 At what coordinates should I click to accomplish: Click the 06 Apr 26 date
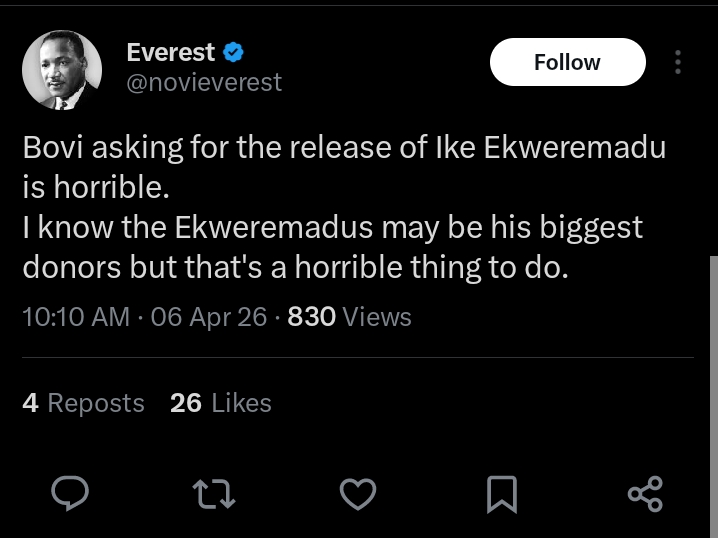pyautogui.click(x=209, y=317)
